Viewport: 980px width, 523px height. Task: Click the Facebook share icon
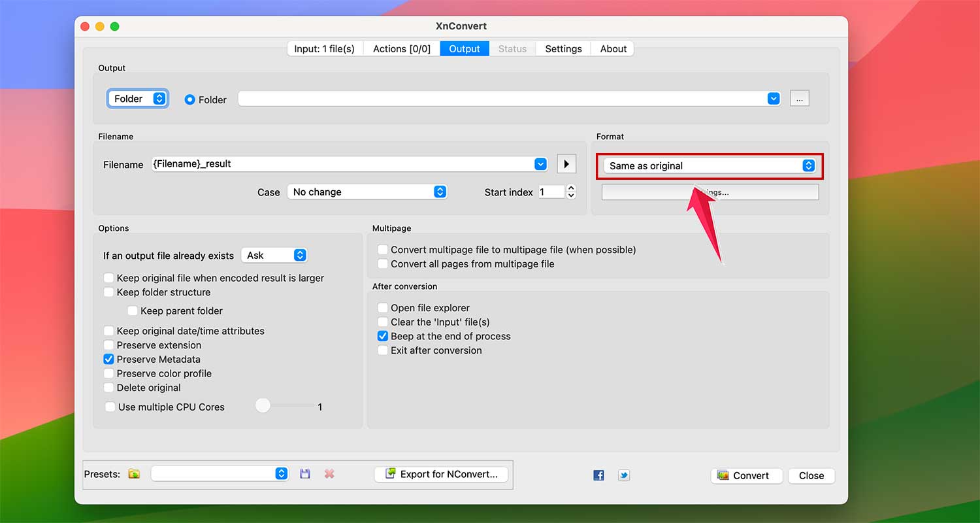598,475
